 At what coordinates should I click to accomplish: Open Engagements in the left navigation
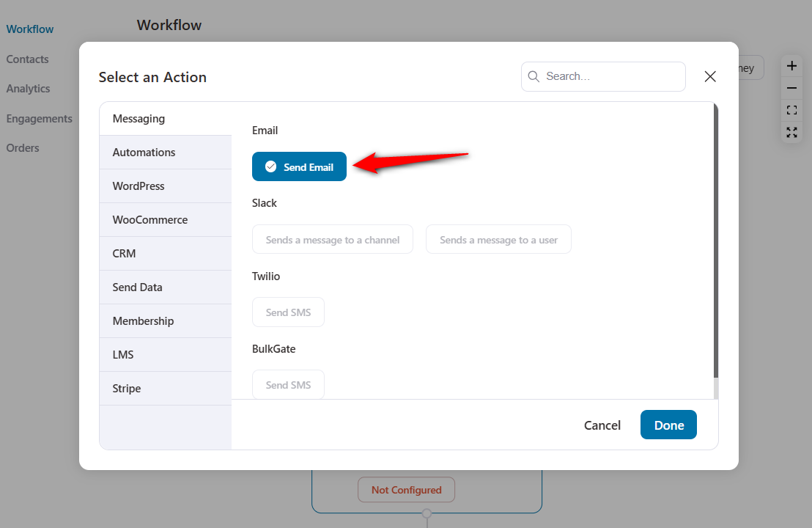(x=40, y=119)
